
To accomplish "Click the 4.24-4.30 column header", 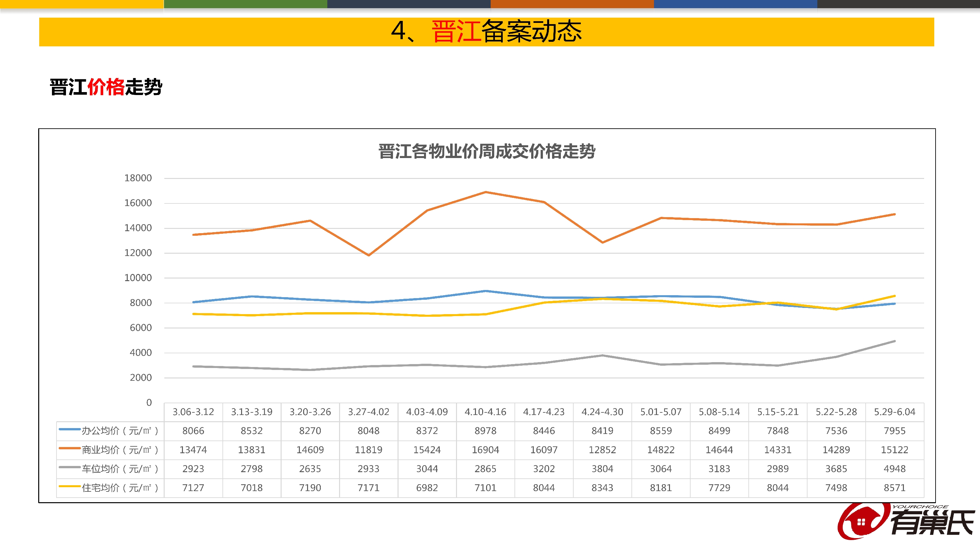I will [x=603, y=412].
